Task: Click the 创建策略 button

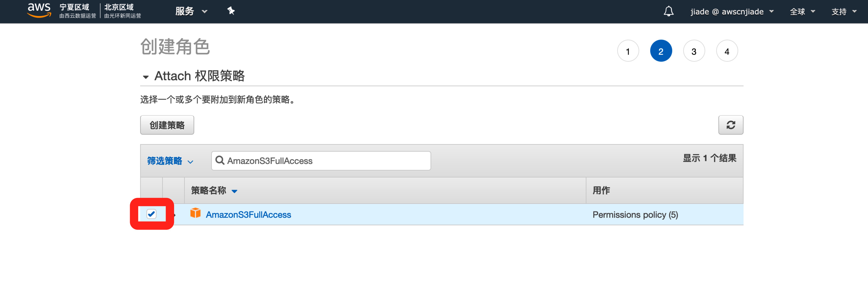Action: (167, 125)
